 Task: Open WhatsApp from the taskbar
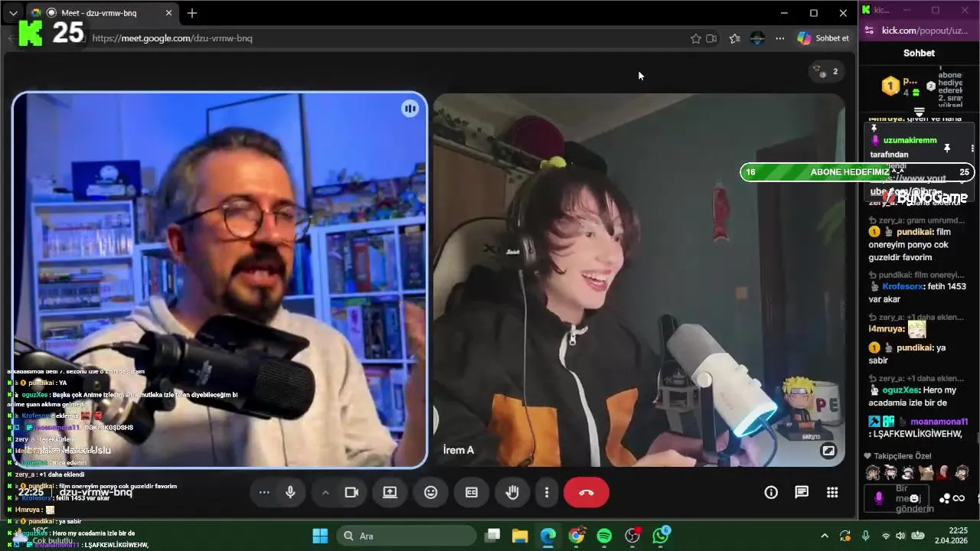[x=661, y=536]
